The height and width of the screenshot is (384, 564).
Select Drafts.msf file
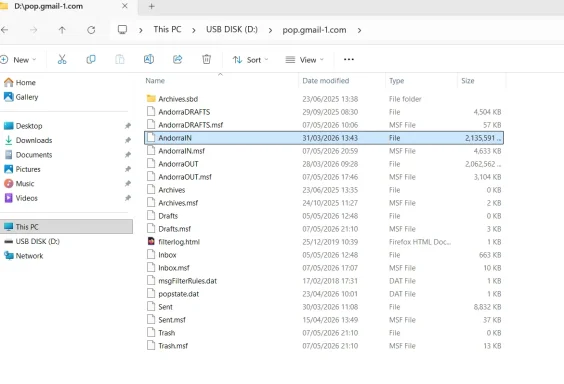(324, 229)
